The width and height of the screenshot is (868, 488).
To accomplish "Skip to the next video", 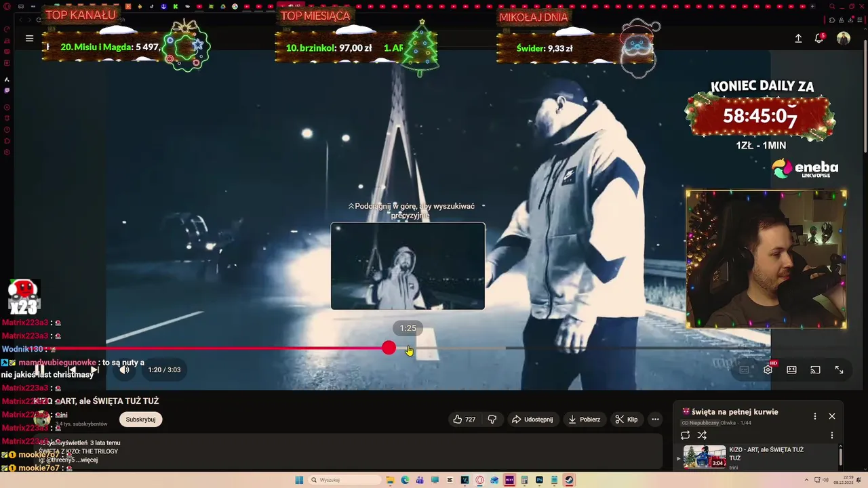I will (95, 369).
